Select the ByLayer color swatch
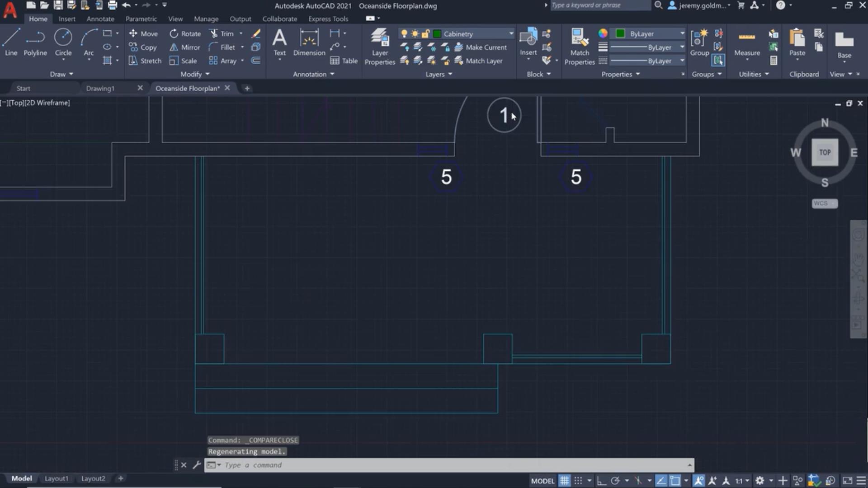 621,33
